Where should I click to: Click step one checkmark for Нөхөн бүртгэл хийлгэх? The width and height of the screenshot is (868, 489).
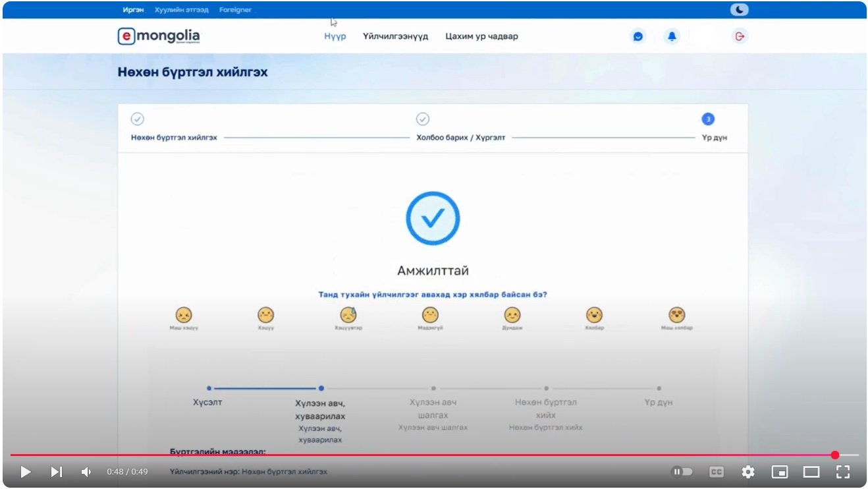click(x=137, y=119)
